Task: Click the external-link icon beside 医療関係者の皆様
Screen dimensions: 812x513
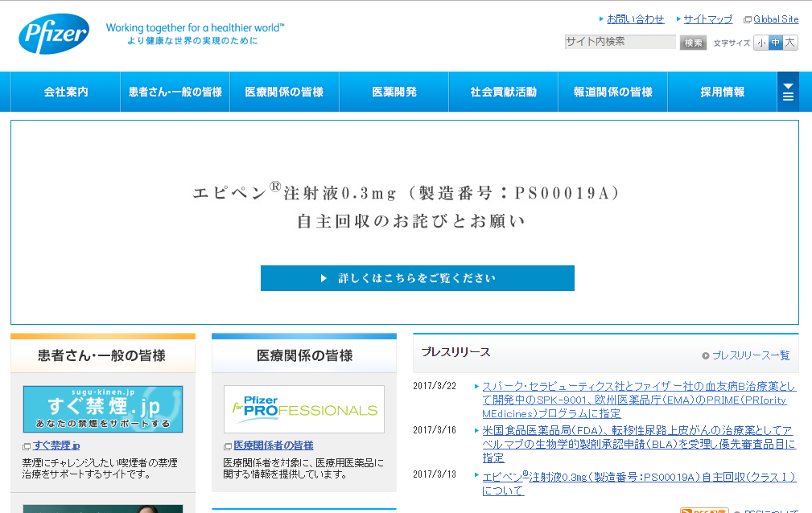Action: [x=227, y=446]
